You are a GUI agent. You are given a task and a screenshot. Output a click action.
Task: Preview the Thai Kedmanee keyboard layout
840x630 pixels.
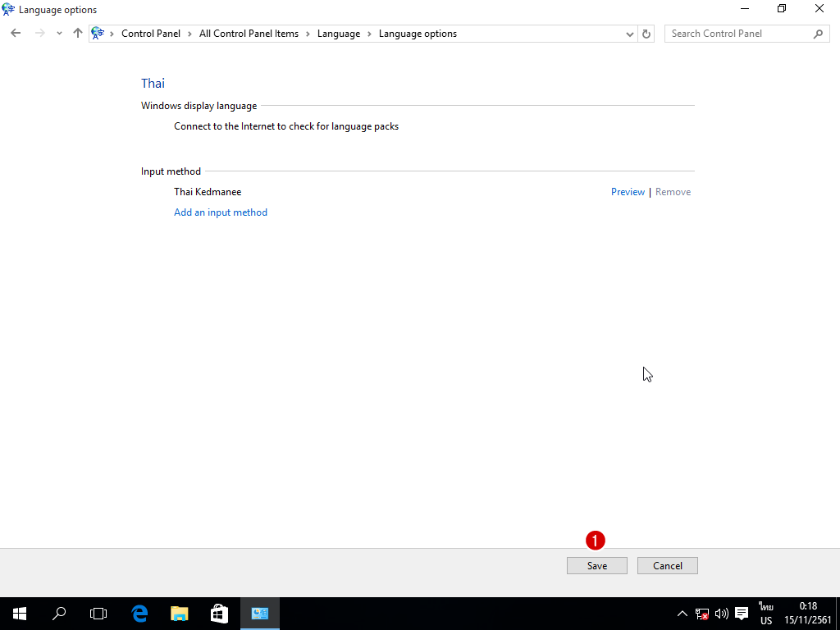point(628,192)
